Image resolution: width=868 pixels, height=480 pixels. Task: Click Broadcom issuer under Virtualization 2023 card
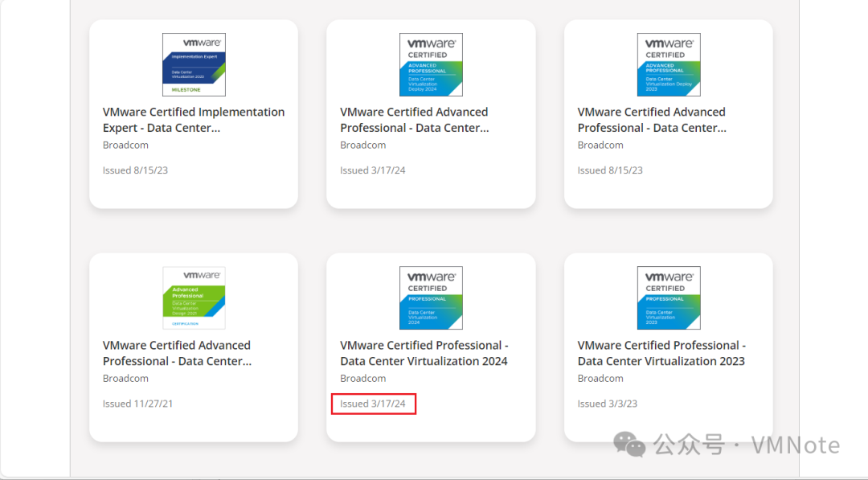600,378
